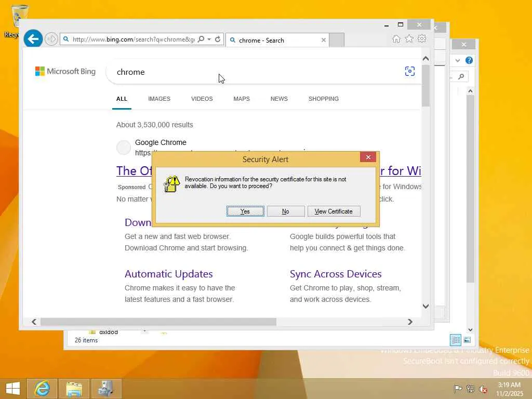Open Bing visual search camera icon
Image resolution: width=532 pixels, height=399 pixels.
[409, 71]
